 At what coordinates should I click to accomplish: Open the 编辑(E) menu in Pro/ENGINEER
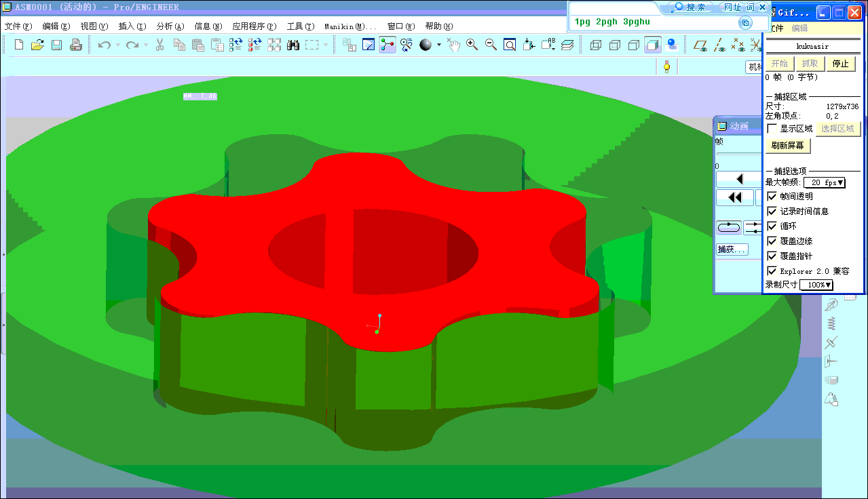click(x=56, y=26)
